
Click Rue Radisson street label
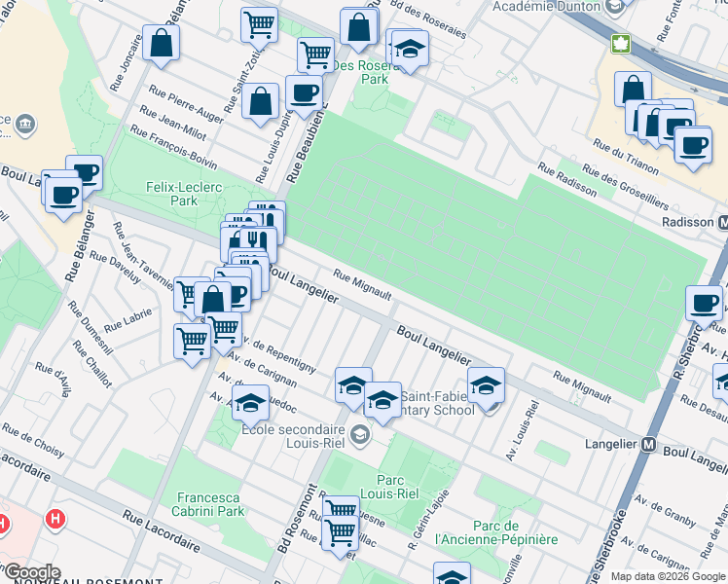pos(567,179)
